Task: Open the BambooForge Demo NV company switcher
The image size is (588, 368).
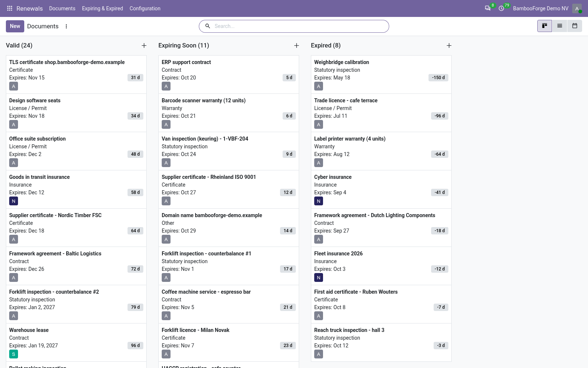Action: point(541,8)
